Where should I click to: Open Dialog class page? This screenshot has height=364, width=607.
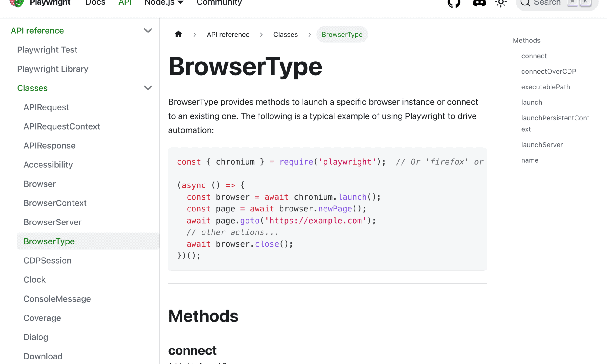(36, 337)
